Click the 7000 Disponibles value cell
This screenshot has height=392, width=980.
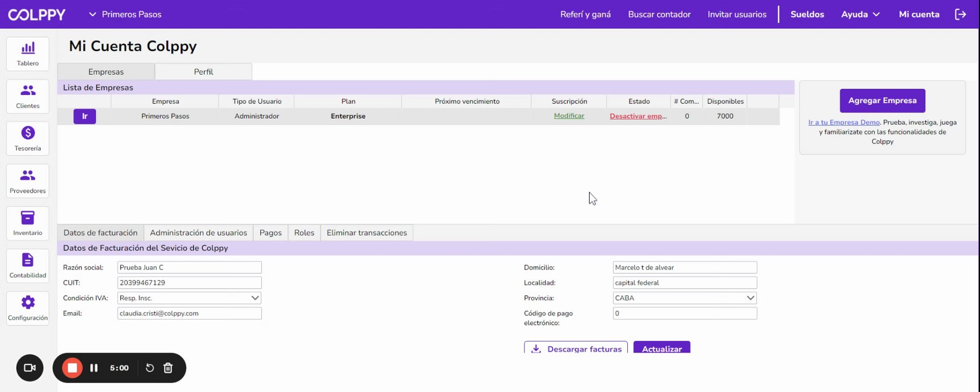tap(725, 116)
